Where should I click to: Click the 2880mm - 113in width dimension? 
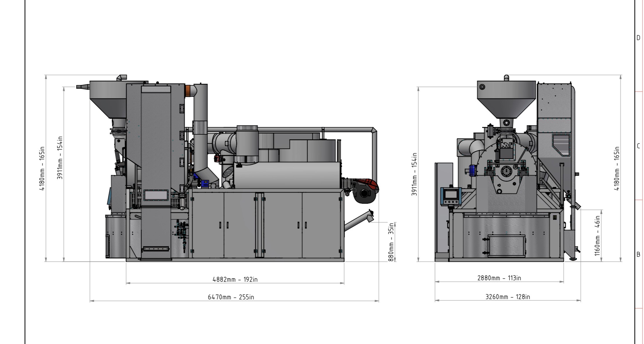(x=499, y=278)
